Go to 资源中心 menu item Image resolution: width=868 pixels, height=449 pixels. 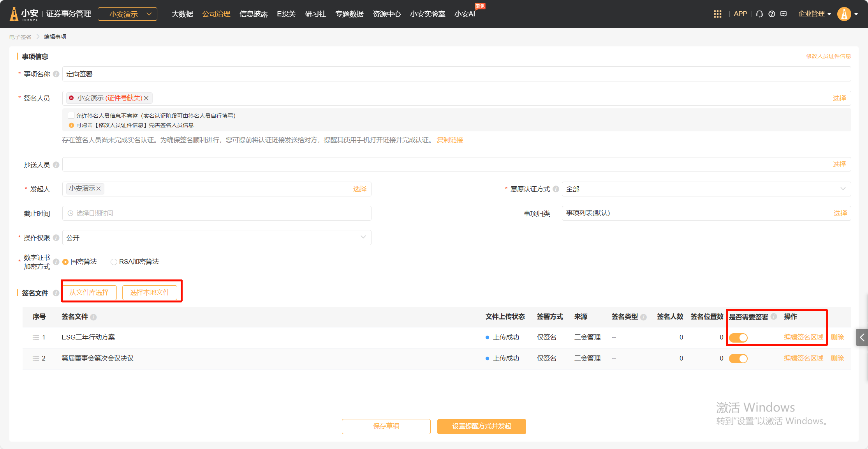point(386,14)
